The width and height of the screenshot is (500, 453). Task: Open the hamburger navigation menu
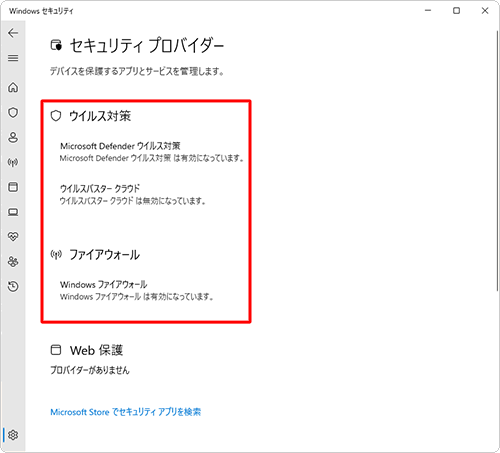(13, 58)
